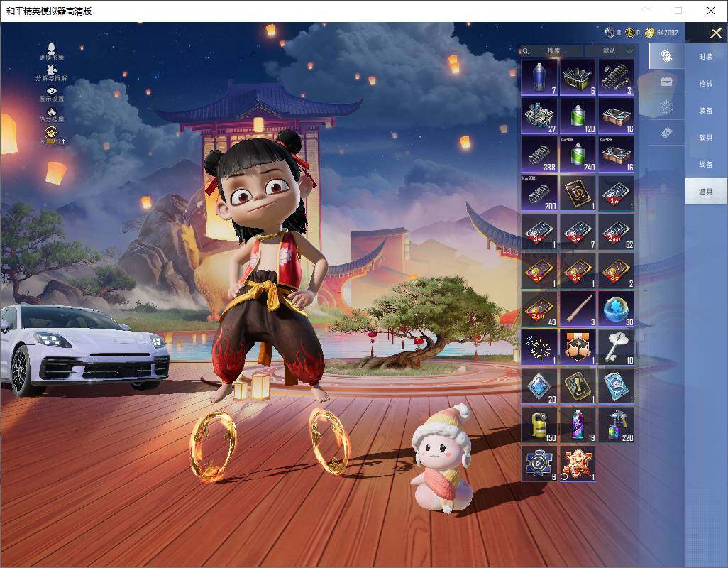Select the purple spray can item (19)
728x568 pixels.
click(578, 425)
